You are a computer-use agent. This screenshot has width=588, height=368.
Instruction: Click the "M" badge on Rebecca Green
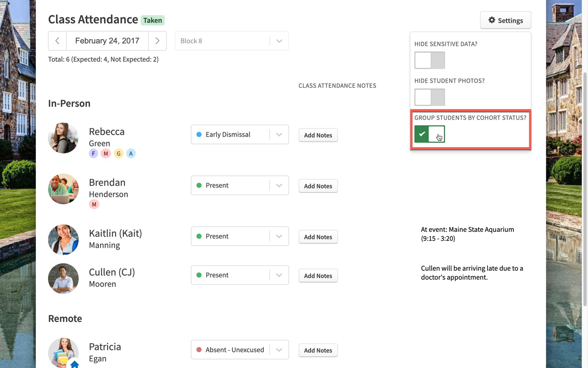coord(106,153)
